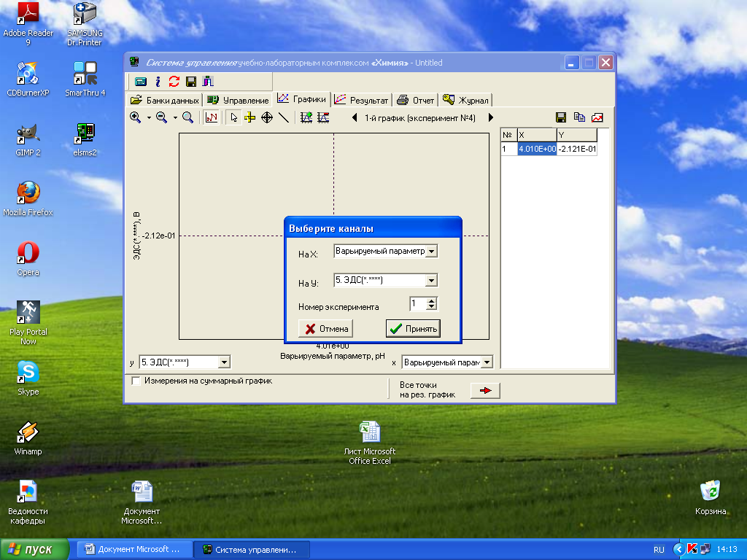Click the exit door icon in top toolbar

(x=208, y=82)
